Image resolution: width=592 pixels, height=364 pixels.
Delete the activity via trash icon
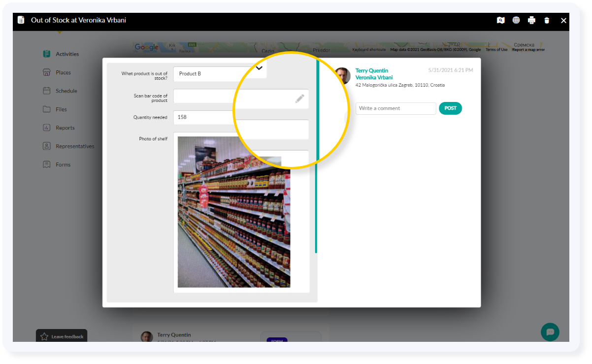point(547,20)
